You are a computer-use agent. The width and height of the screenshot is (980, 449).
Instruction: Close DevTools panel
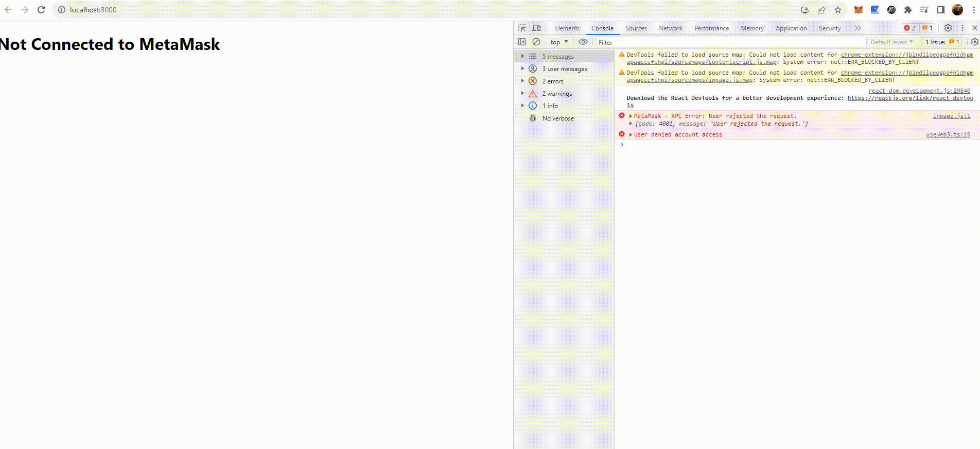[x=974, y=28]
